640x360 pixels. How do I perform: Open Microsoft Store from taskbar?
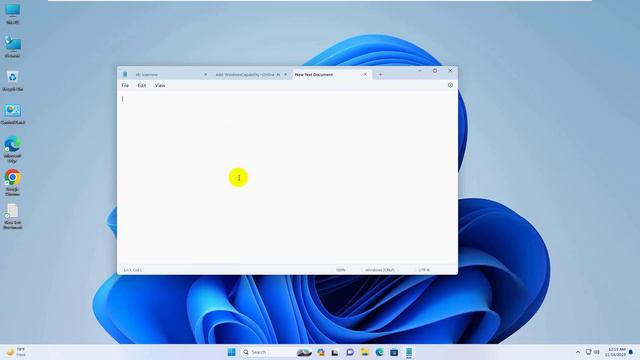[x=394, y=352]
